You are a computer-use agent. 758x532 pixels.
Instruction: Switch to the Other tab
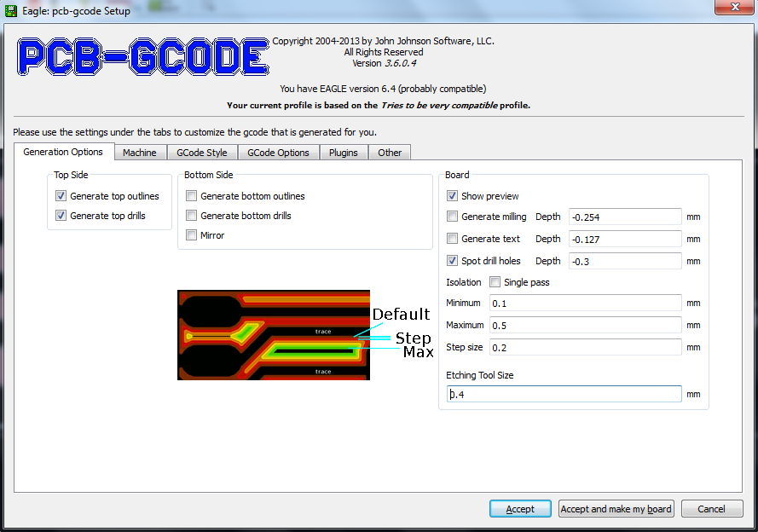click(x=390, y=153)
